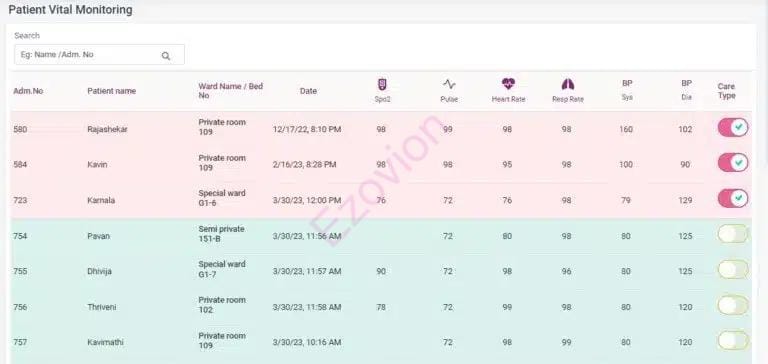Image resolution: width=768 pixels, height=364 pixels.
Task: Enable Care Type toggle for Kavimathi
Action: (733, 340)
